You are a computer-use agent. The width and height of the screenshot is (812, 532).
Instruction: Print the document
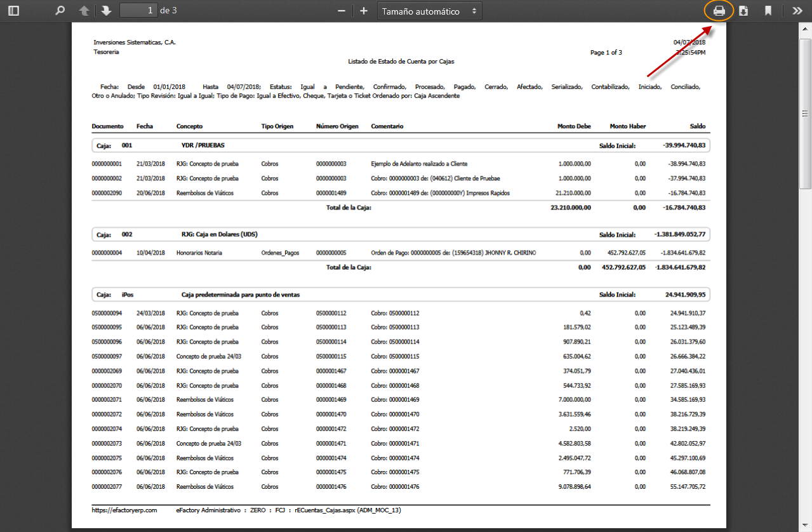(719, 11)
